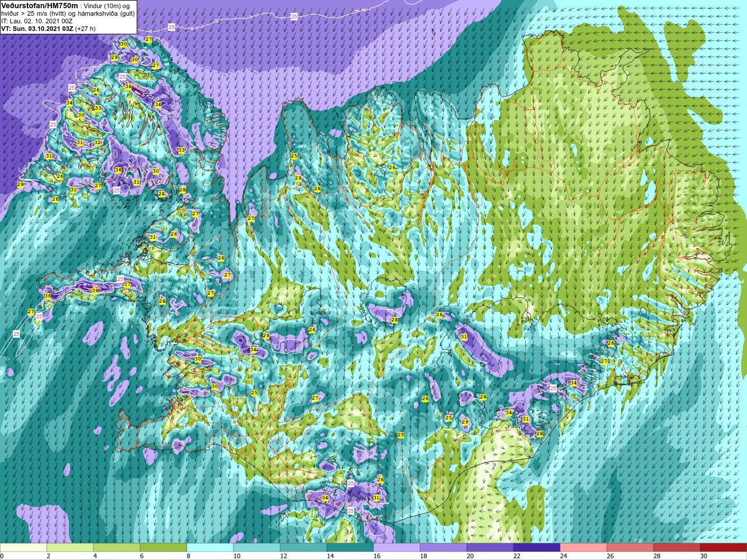Viewport: 747px width, 560px height.
Task: Click the dark red above-30 scale swatch
Action: (x=724, y=548)
